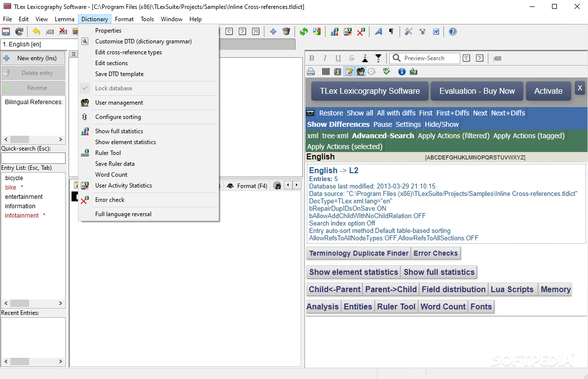Click the Terminology Duplicate Finder button

pyautogui.click(x=359, y=253)
